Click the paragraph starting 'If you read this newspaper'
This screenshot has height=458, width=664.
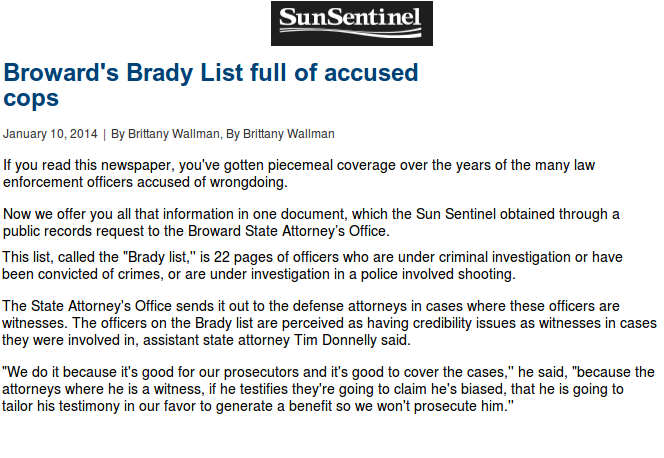click(299, 174)
